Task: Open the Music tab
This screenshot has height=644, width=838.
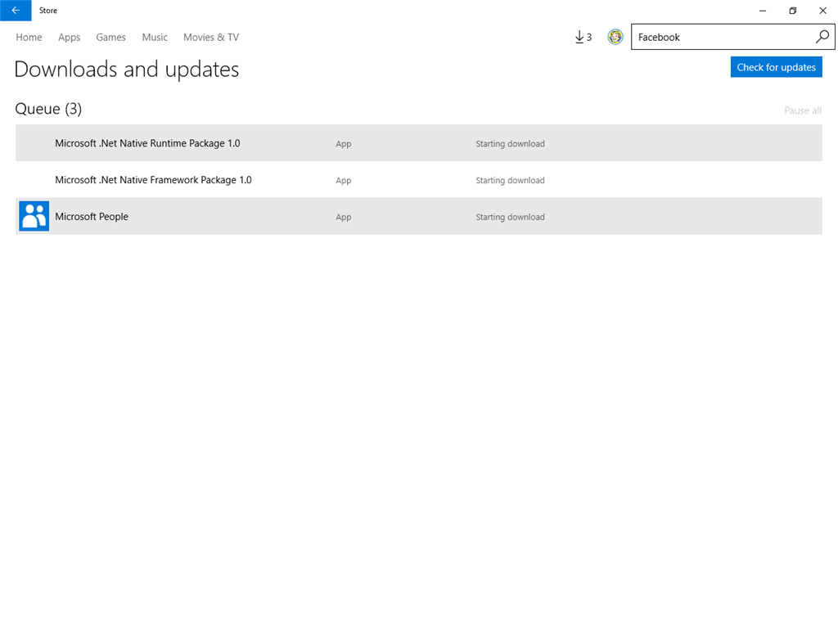Action: pyautogui.click(x=155, y=38)
